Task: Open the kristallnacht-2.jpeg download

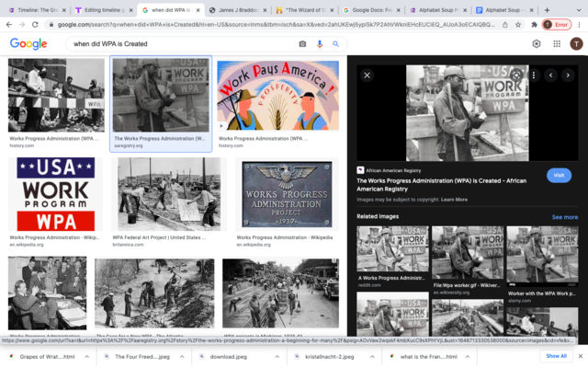Action: (326, 356)
